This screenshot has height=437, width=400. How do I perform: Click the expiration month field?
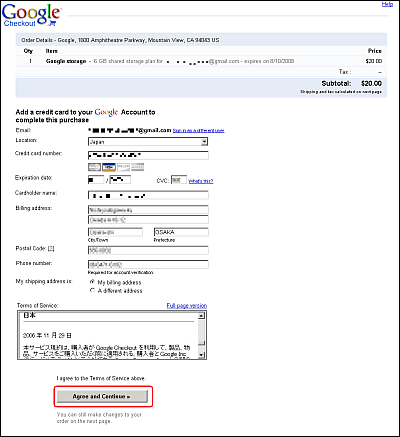pyautogui.click(x=96, y=180)
